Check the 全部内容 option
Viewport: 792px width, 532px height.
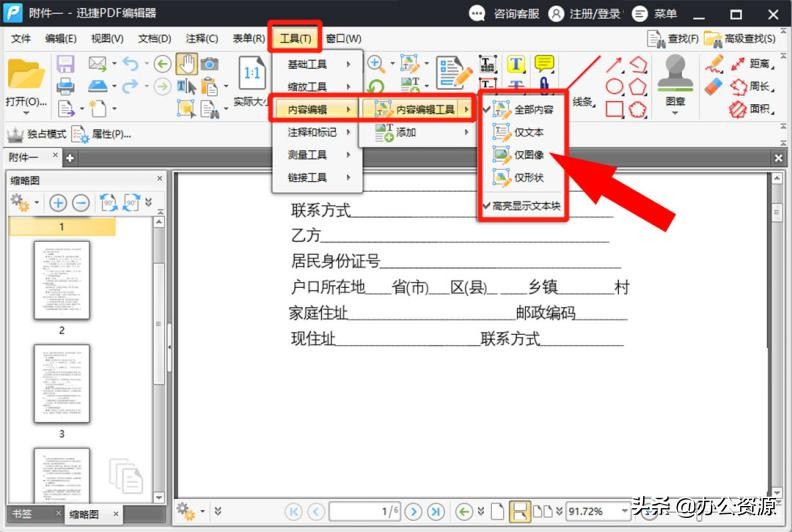[522, 110]
